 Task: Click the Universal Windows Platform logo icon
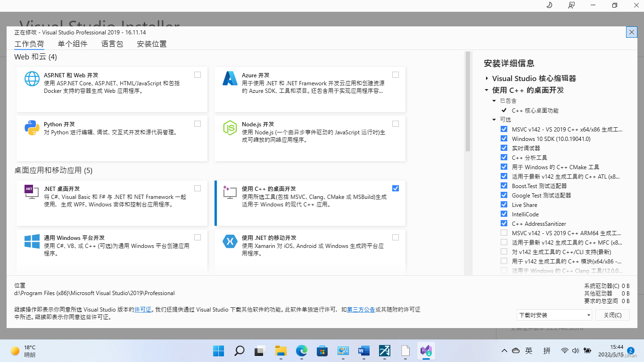[x=32, y=241]
